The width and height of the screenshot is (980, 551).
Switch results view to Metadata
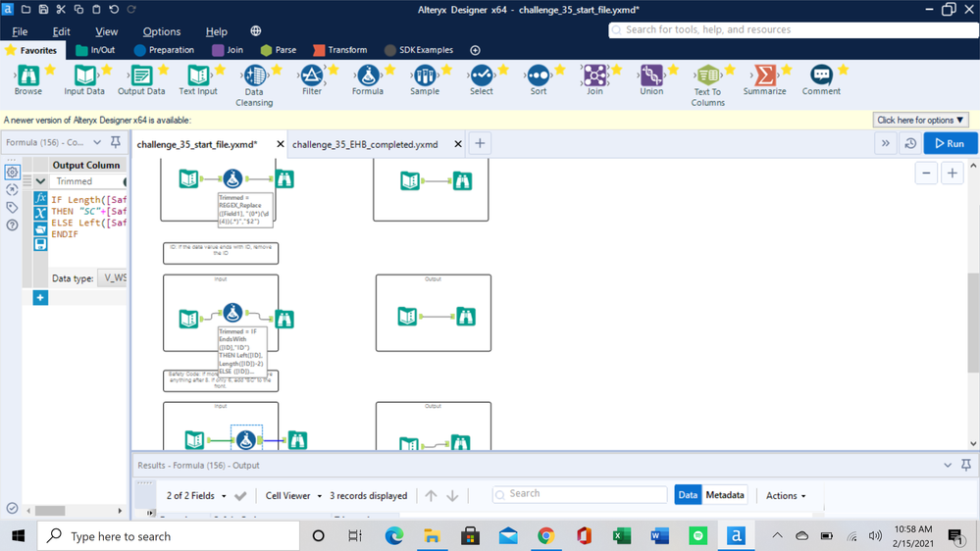tap(725, 495)
